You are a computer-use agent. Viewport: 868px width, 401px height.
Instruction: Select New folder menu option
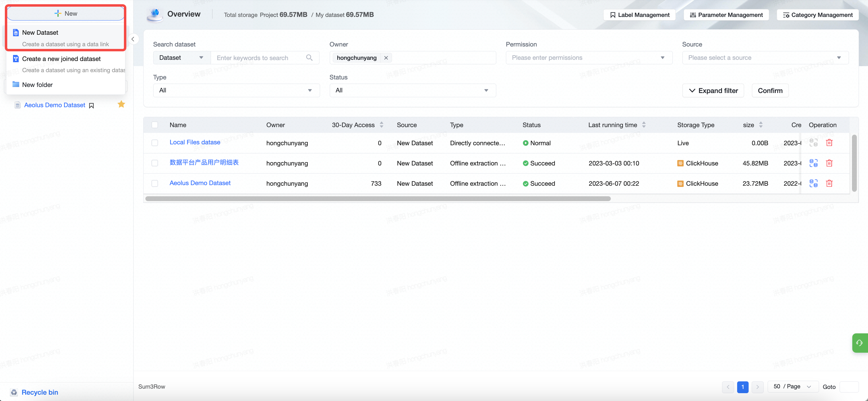pos(66,85)
